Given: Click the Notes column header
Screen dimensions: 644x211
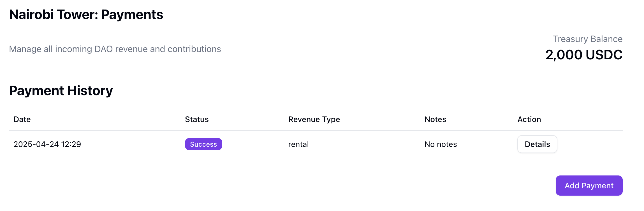Looking at the screenshot, I should click(435, 119).
